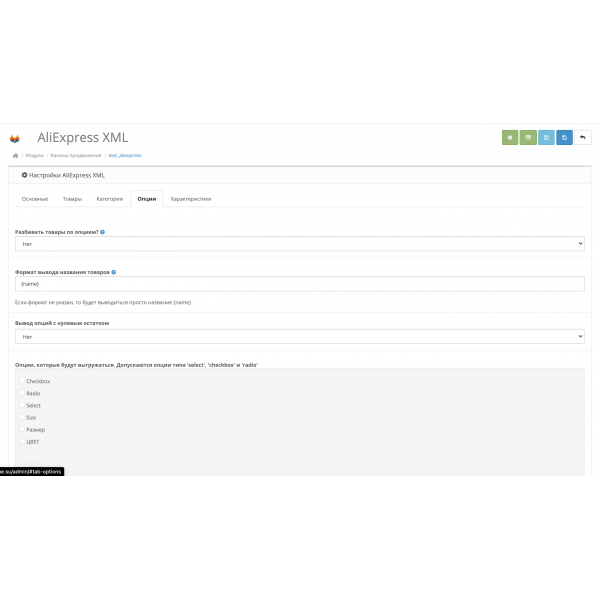Screen dimensions: 600x600
Task: Click hint text 'Если формат не указан...'
Action: click(103, 302)
